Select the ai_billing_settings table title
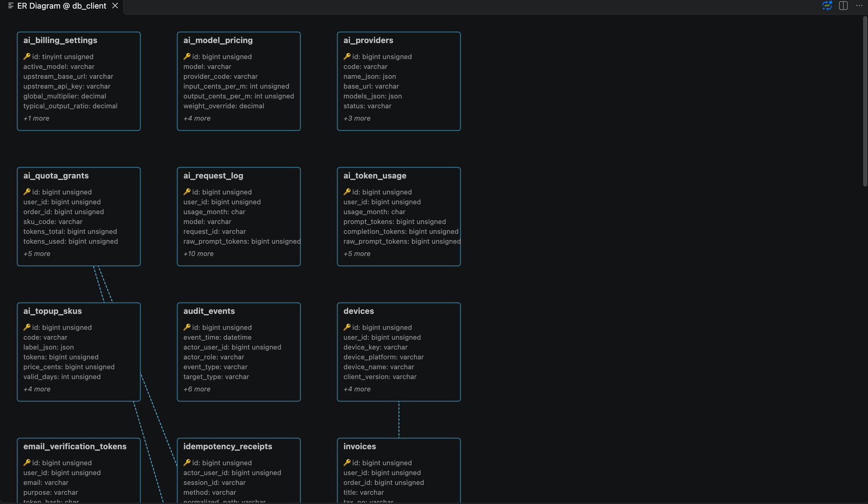The width and height of the screenshot is (868, 504). (x=60, y=40)
